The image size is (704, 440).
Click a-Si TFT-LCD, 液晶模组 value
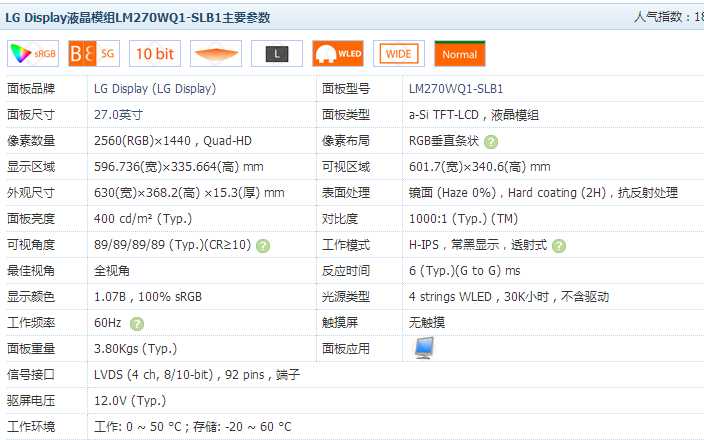(x=474, y=115)
